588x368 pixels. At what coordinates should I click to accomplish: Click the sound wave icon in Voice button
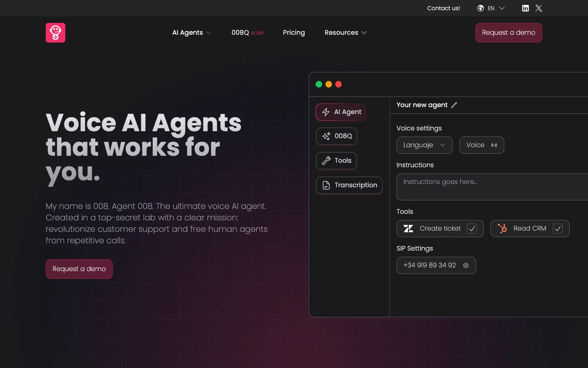pyautogui.click(x=494, y=145)
